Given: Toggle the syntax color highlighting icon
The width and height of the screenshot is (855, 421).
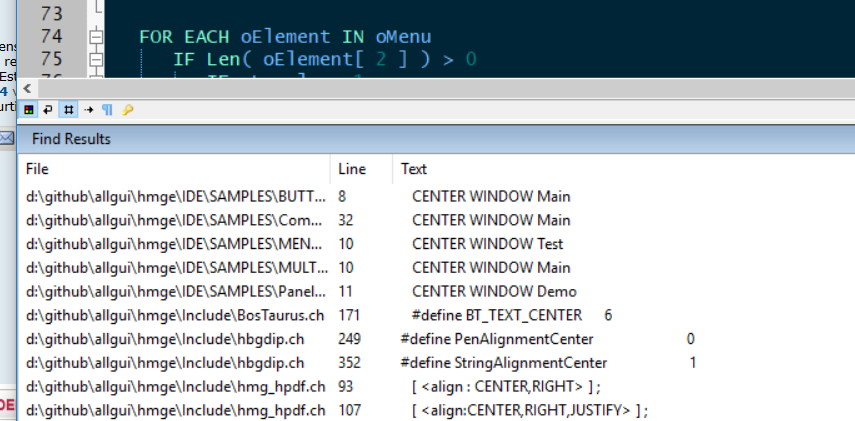Looking at the screenshot, I should [28, 108].
